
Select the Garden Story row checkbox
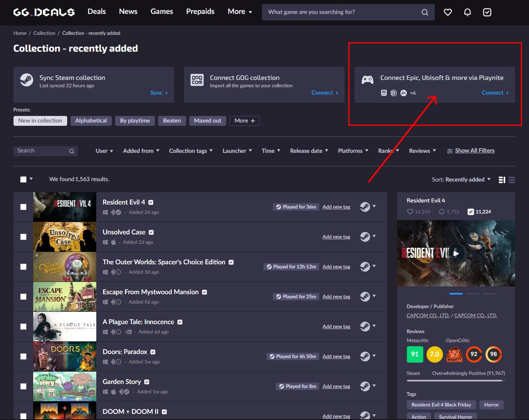[x=23, y=386]
